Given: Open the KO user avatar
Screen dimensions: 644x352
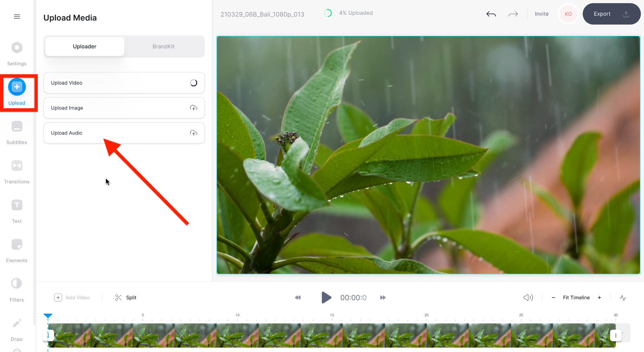Looking at the screenshot, I should click(x=568, y=14).
